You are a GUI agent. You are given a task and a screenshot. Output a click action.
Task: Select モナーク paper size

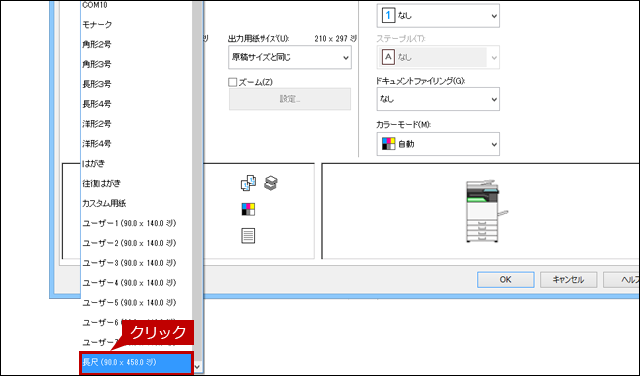(x=136, y=24)
